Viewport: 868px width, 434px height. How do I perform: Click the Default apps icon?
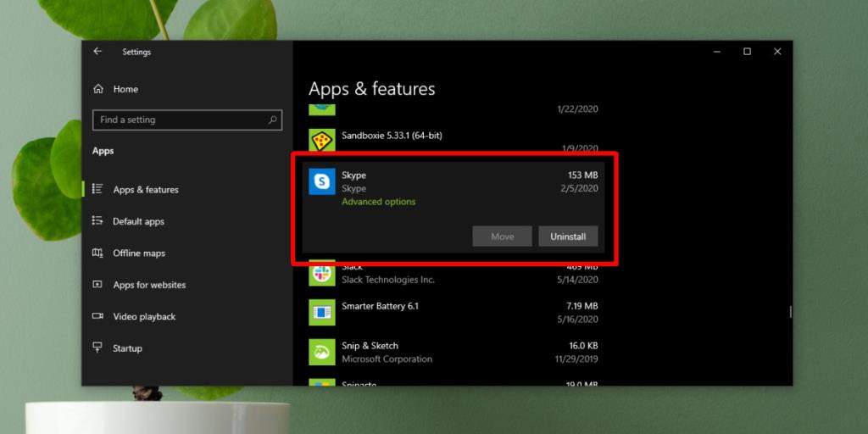pyautogui.click(x=97, y=221)
